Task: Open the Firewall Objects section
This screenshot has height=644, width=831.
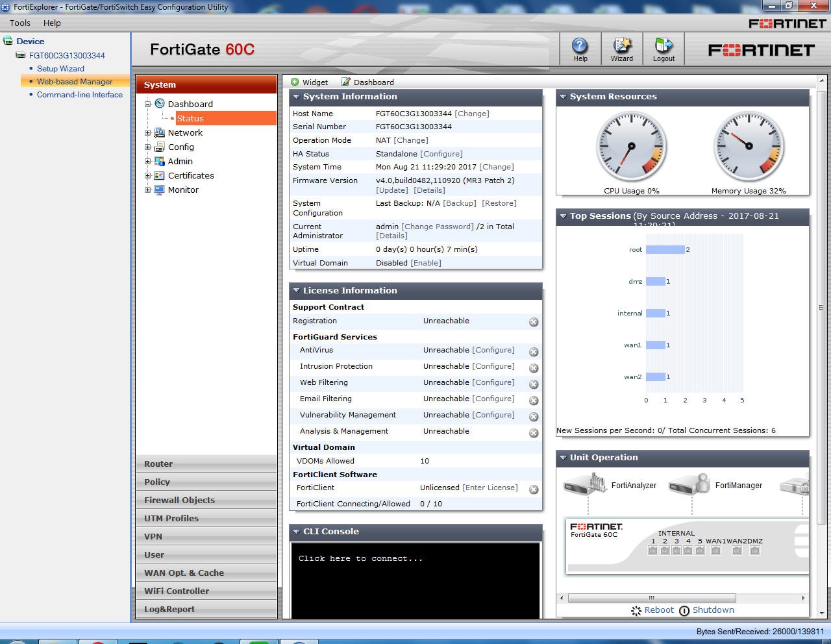Action: tap(206, 500)
